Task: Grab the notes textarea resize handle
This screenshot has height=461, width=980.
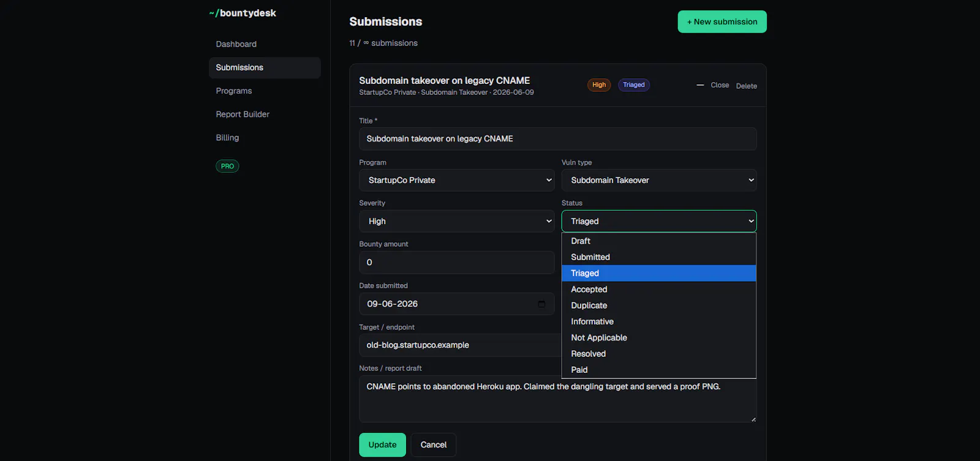Action: pyautogui.click(x=753, y=419)
